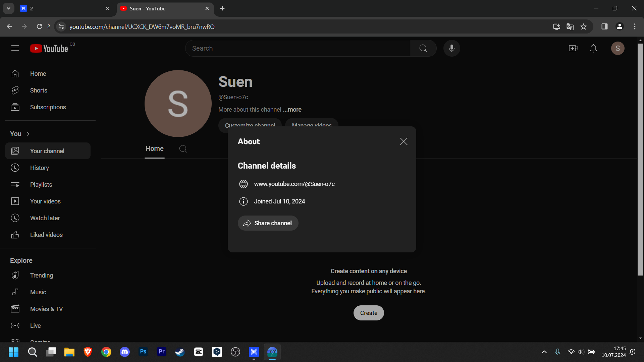Open Chrome three-dot menu

[635, 26]
